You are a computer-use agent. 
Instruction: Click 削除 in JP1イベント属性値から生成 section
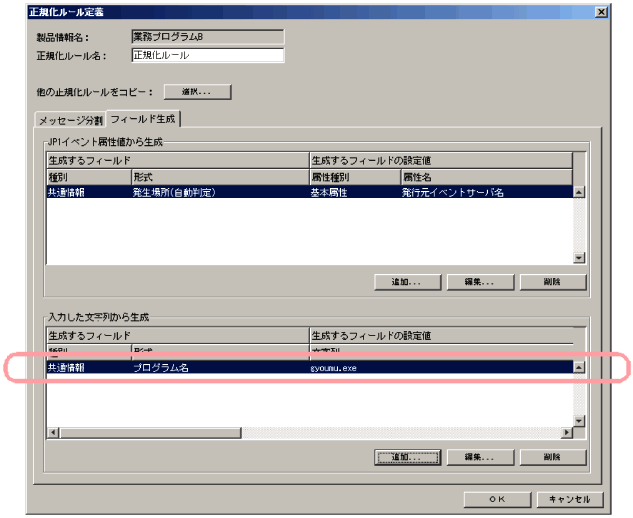553,282
